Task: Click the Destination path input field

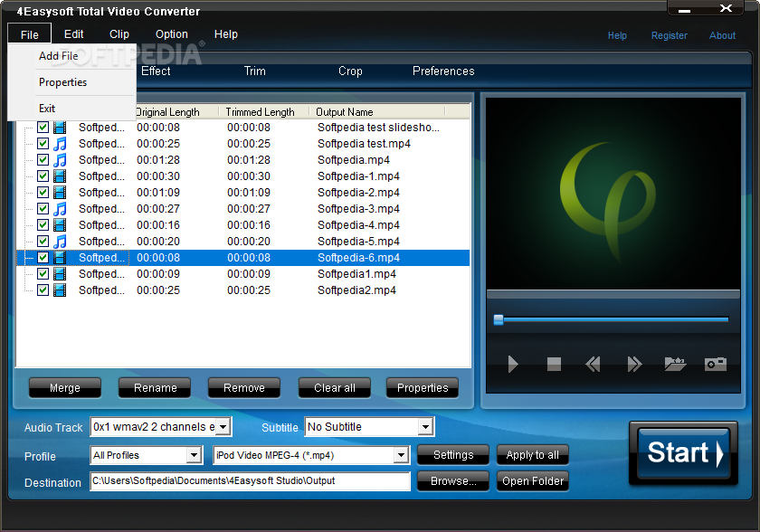Action: (x=250, y=481)
